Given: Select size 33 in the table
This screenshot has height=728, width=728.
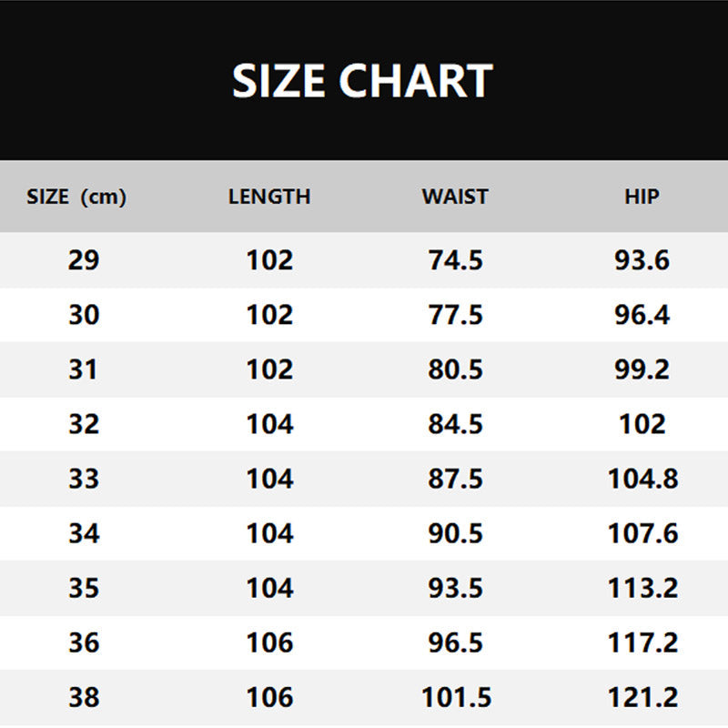Looking at the screenshot, I should pos(84,479).
